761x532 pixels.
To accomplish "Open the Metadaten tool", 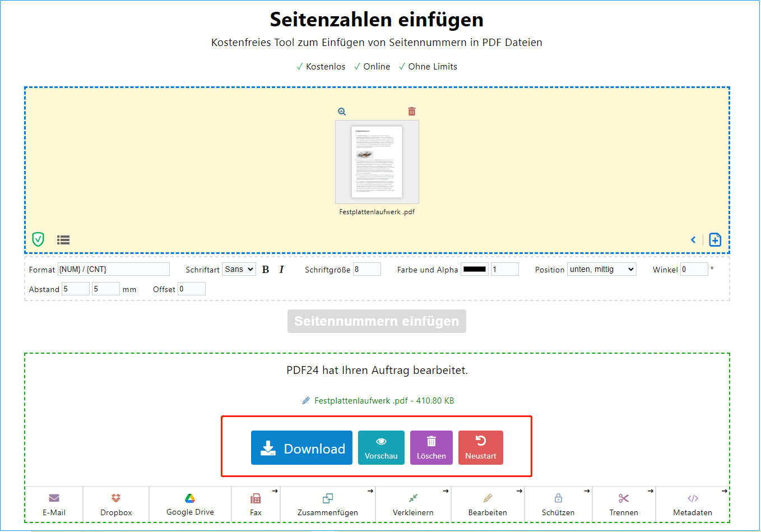I will pyautogui.click(x=693, y=504).
